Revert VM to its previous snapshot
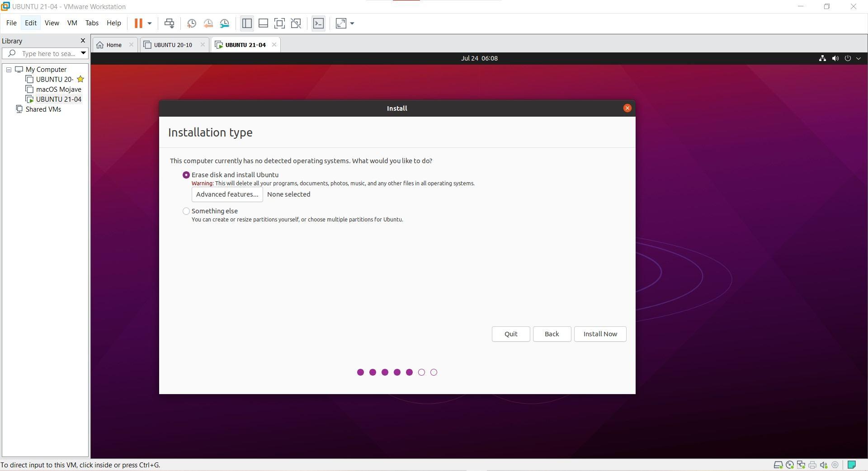The width and height of the screenshot is (868, 471). click(x=208, y=23)
